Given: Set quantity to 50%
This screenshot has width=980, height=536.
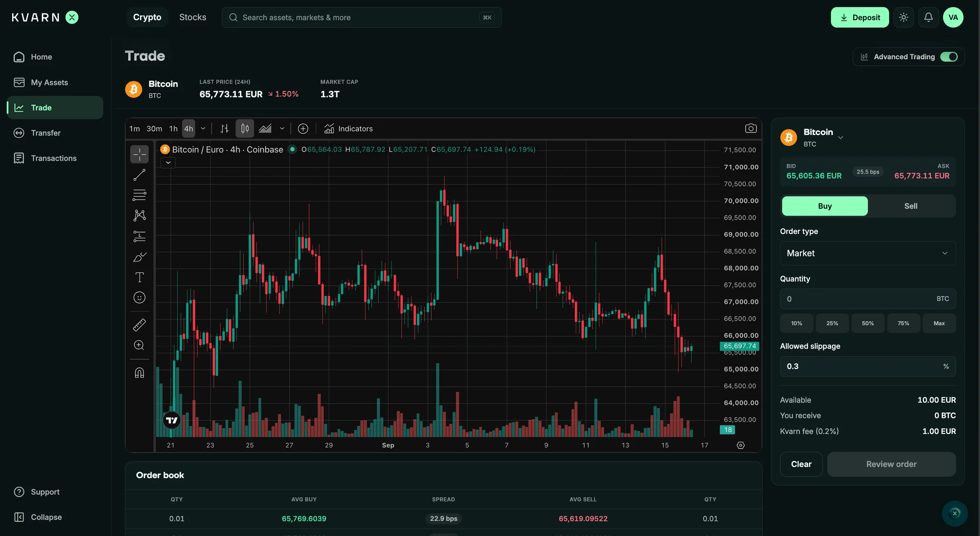Looking at the screenshot, I should pos(868,323).
